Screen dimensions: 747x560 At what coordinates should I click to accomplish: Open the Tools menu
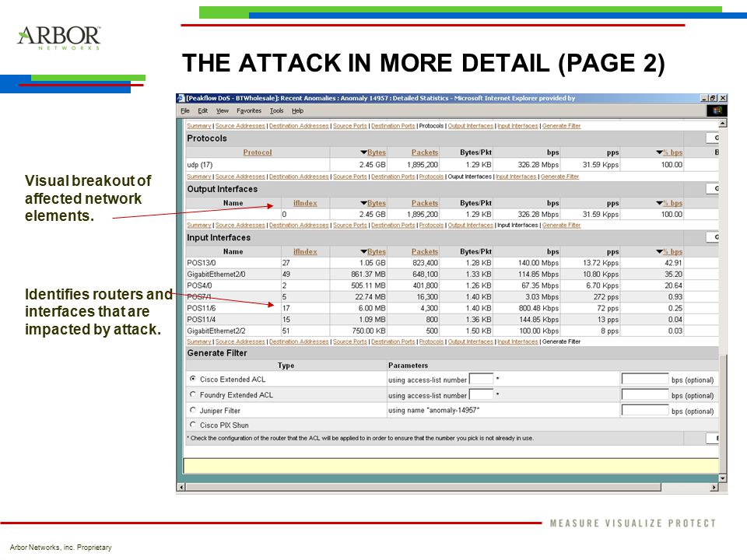click(277, 110)
